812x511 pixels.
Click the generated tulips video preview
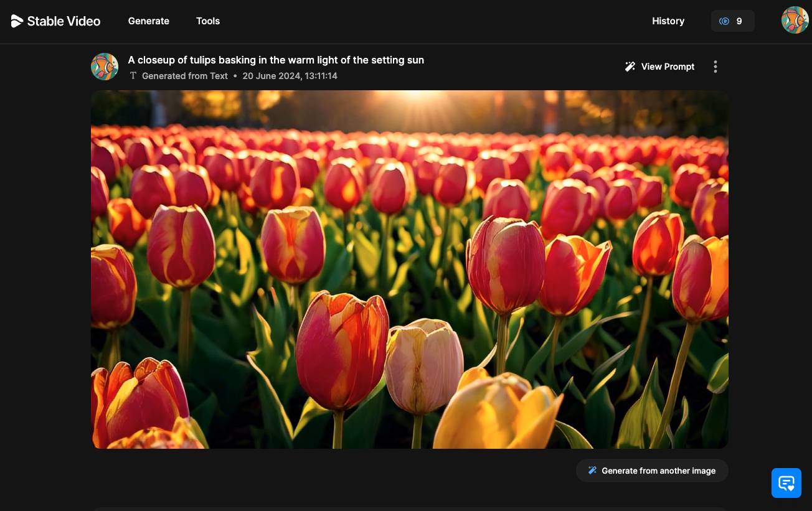pos(410,270)
